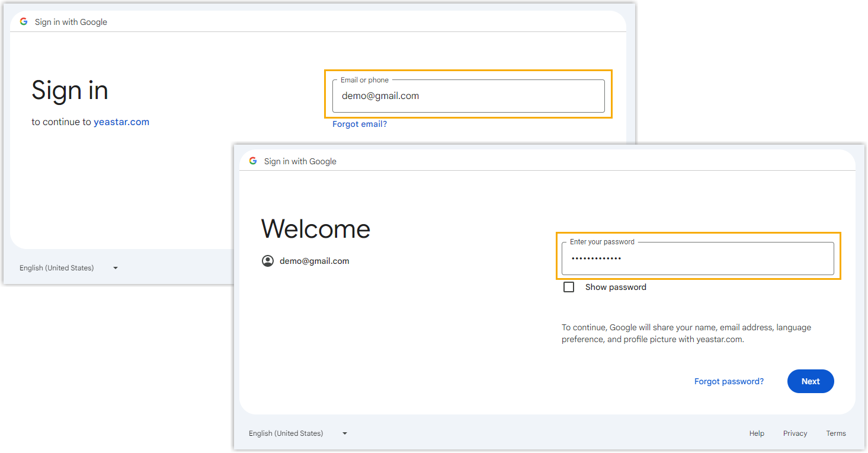Screen dimensions: 868x453
Task: Click the 'Sign in with Google' title in the Welcome window
Action: tap(300, 161)
